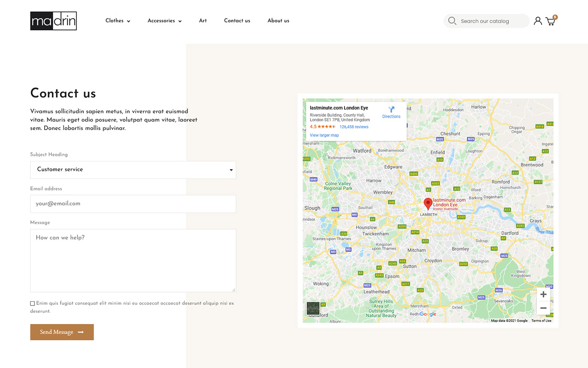Open the 126,458 reviews link

click(354, 127)
